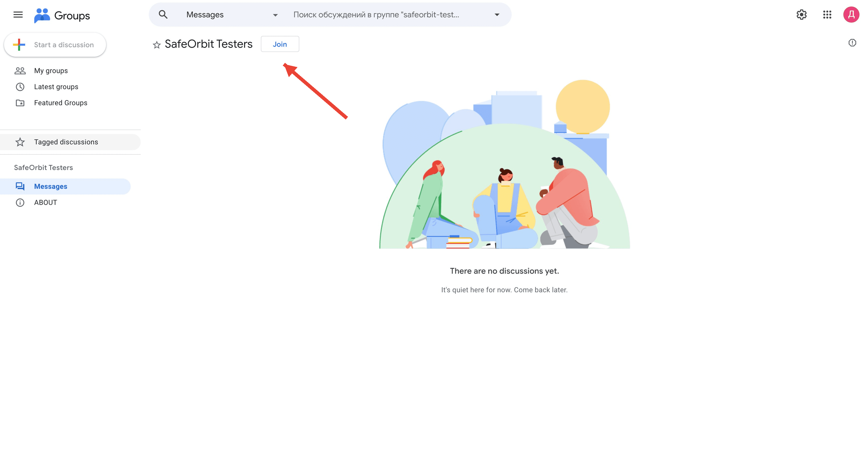The width and height of the screenshot is (868, 467).
Task: Click the Google Groups logo
Action: click(x=62, y=16)
